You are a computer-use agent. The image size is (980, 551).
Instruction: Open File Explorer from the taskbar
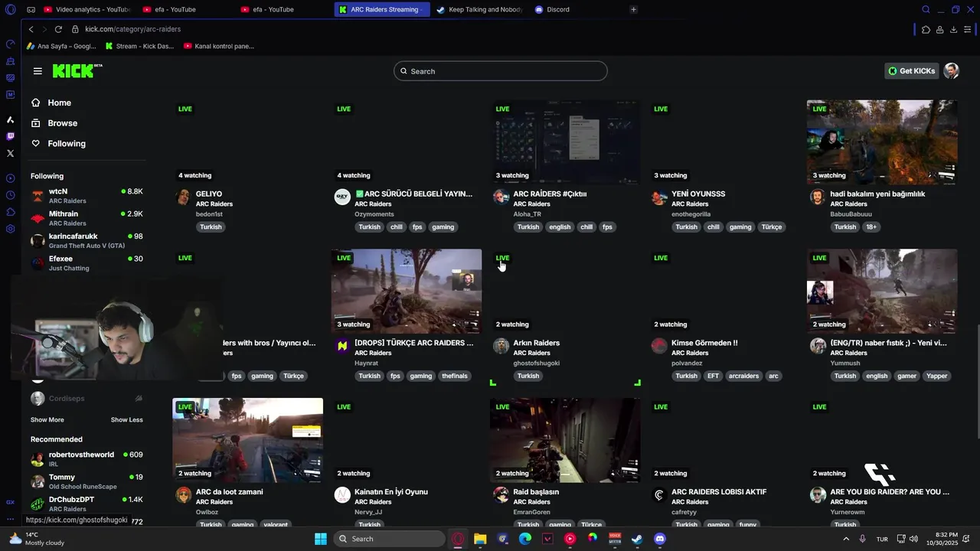point(480,539)
